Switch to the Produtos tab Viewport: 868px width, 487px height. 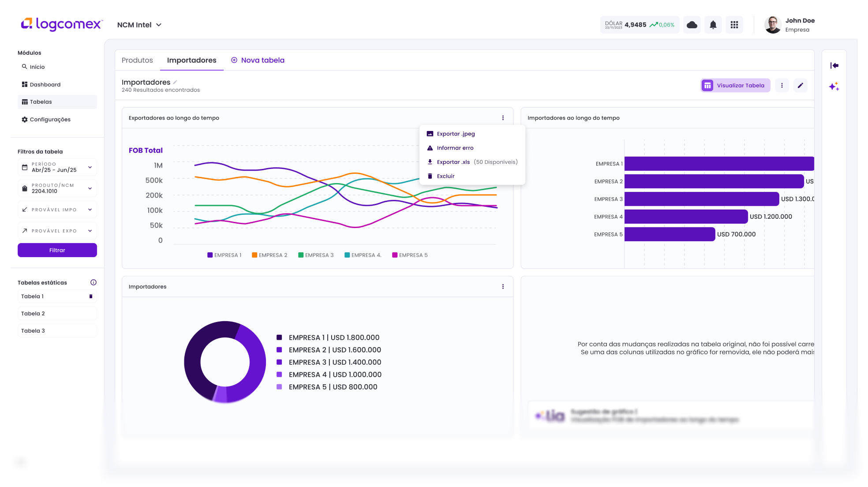tap(137, 60)
